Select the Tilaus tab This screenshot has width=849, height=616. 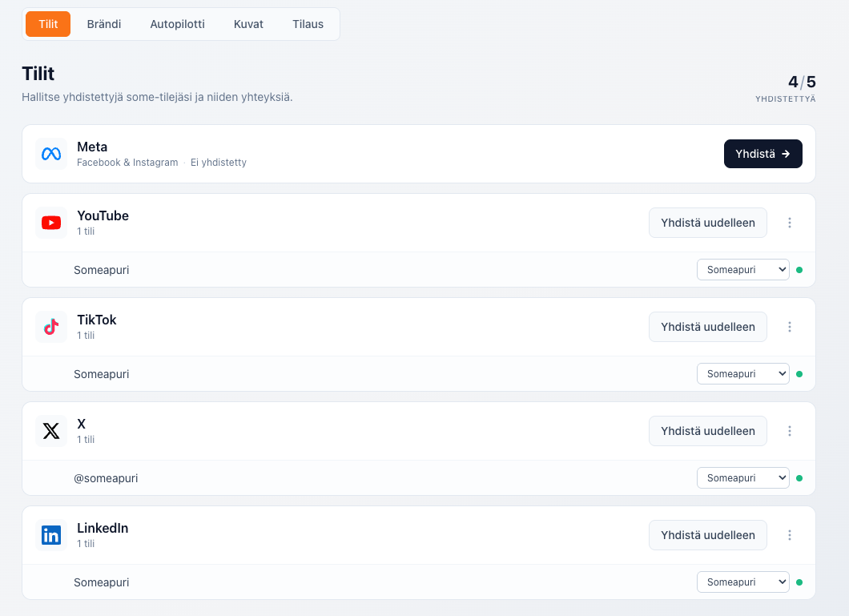(308, 24)
